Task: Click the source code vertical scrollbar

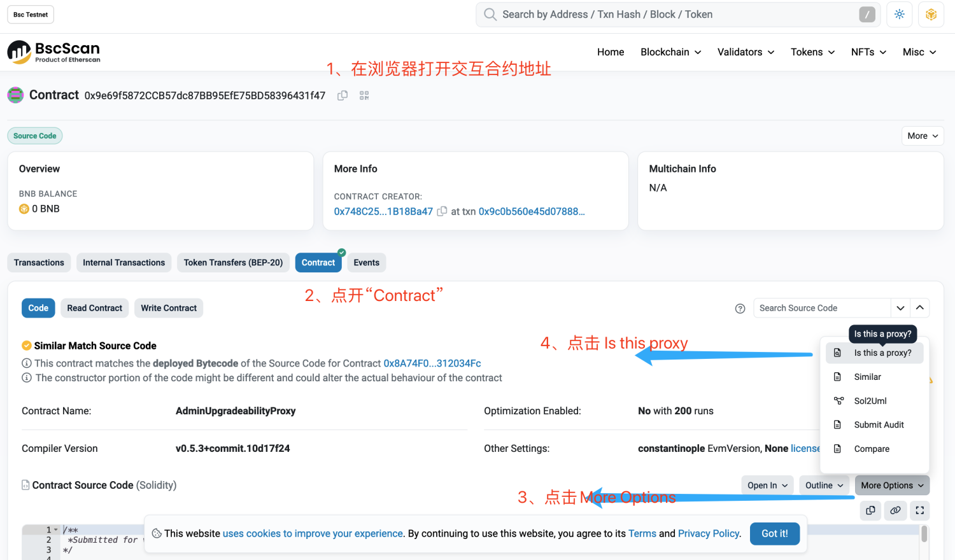Action: click(924, 535)
